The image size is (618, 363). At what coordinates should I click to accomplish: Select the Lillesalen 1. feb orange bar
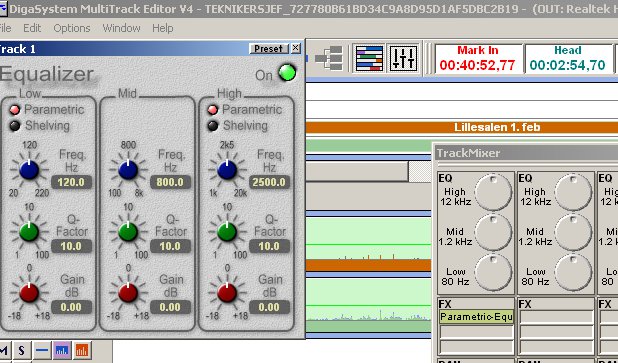462,127
